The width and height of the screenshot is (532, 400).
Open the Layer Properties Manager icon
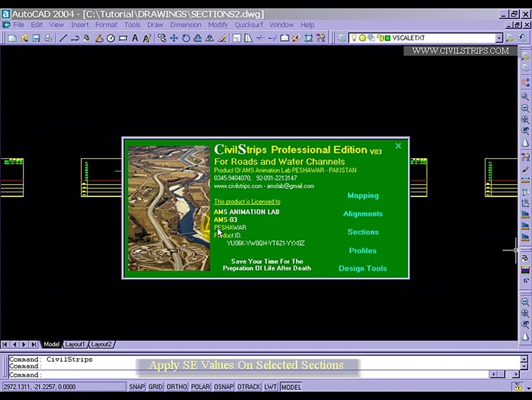(342, 38)
